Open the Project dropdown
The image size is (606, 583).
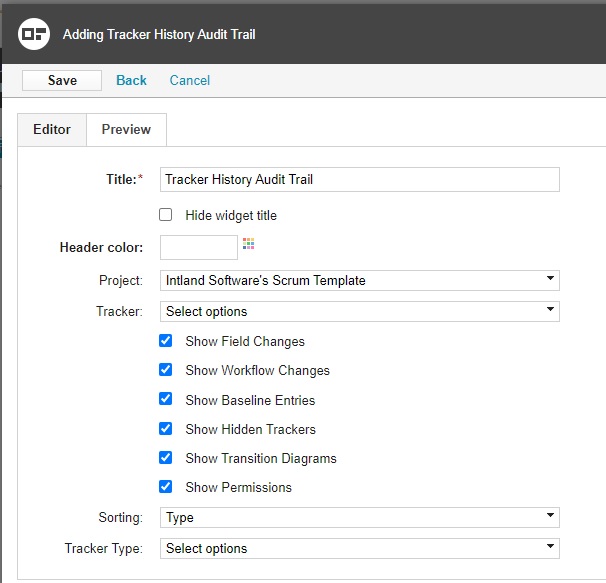click(360, 280)
